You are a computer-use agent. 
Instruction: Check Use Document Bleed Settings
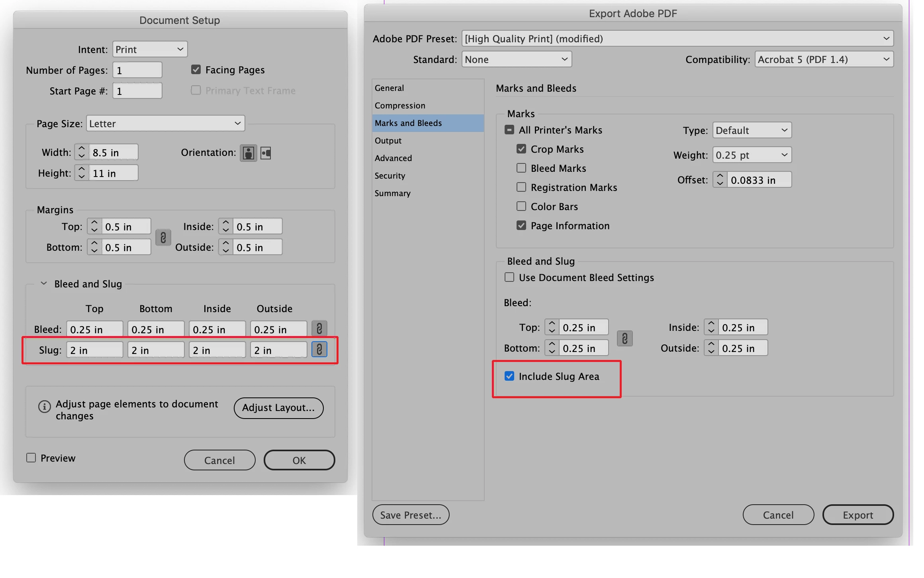pyautogui.click(x=509, y=277)
